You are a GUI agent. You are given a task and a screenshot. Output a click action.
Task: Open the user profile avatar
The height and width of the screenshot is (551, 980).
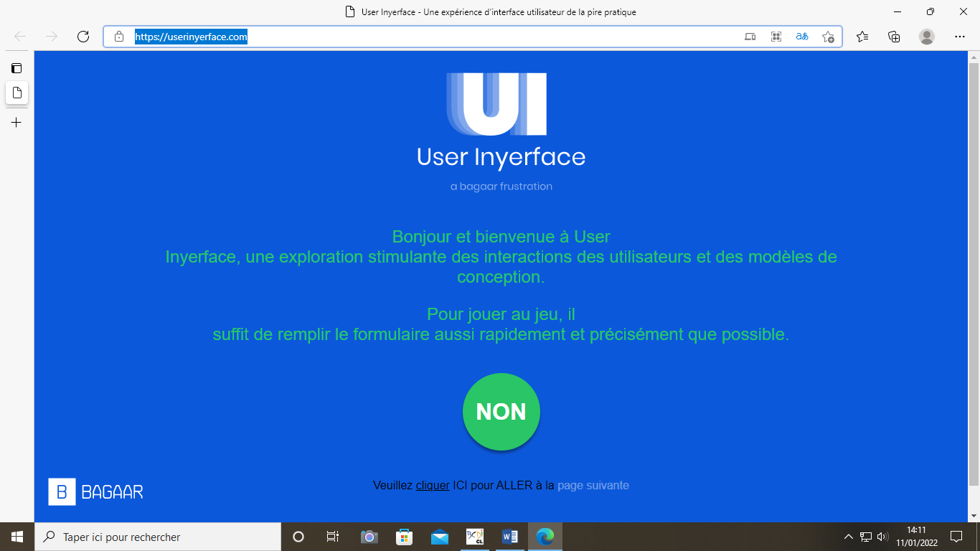click(x=927, y=37)
